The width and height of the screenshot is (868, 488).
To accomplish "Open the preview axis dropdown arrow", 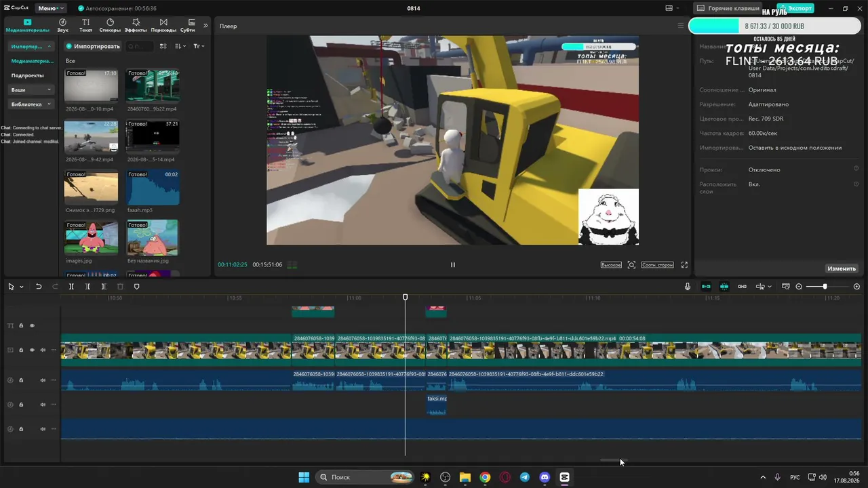I will point(769,287).
